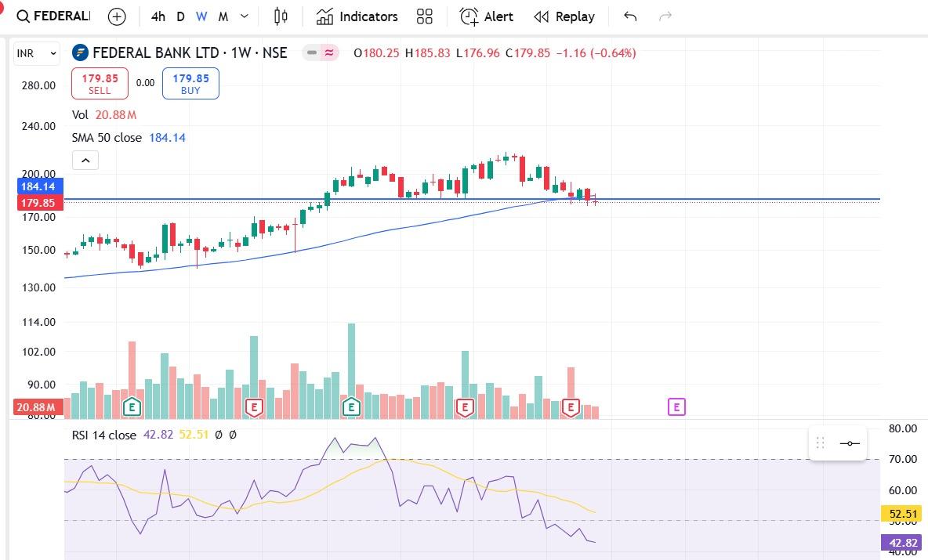Open the second green E earnings marker

[x=351, y=406]
